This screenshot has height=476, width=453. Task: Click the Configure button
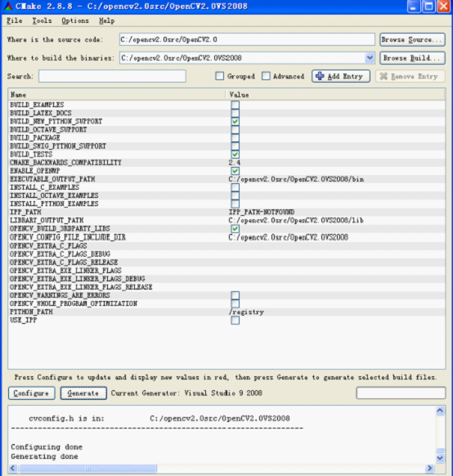coord(32,393)
